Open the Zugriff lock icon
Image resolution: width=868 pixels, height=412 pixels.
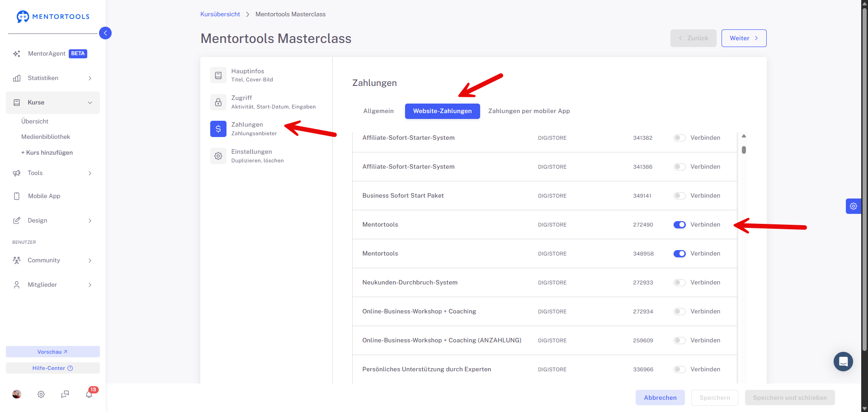point(218,102)
